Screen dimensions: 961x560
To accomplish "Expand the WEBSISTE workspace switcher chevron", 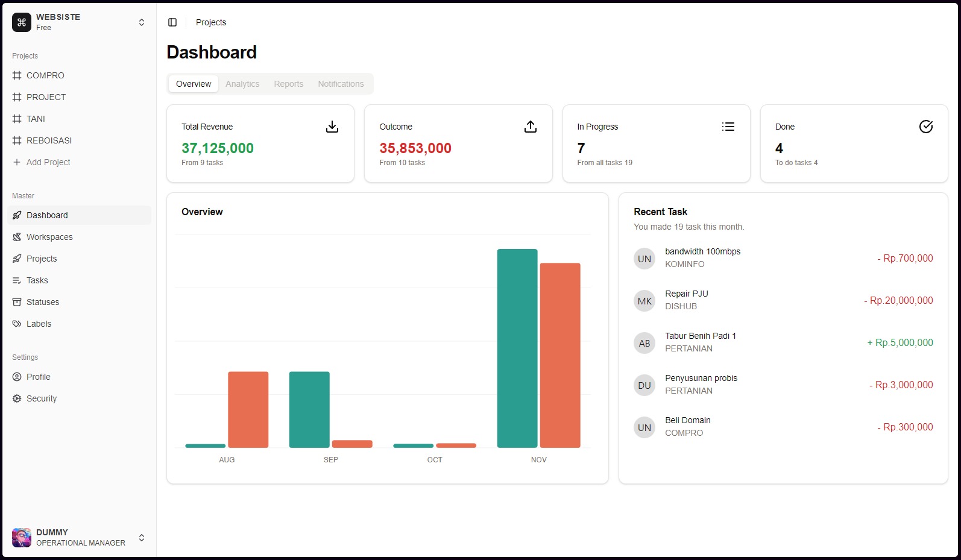I will pyautogui.click(x=142, y=22).
